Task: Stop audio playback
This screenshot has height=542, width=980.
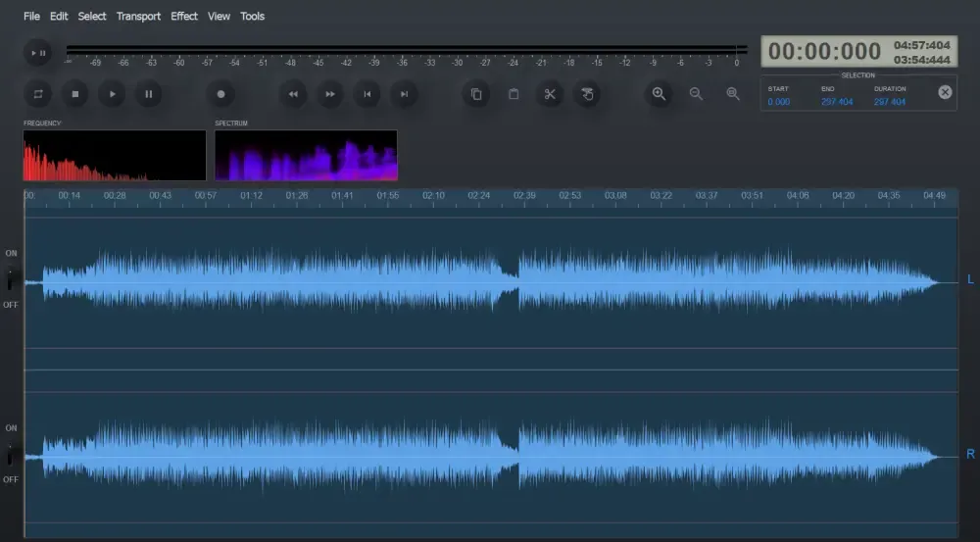Action: pos(74,94)
